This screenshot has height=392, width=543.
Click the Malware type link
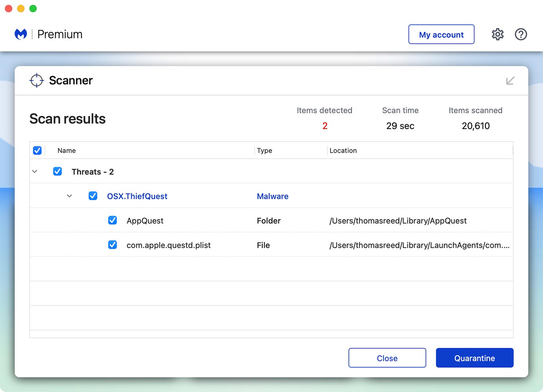pos(272,196)
